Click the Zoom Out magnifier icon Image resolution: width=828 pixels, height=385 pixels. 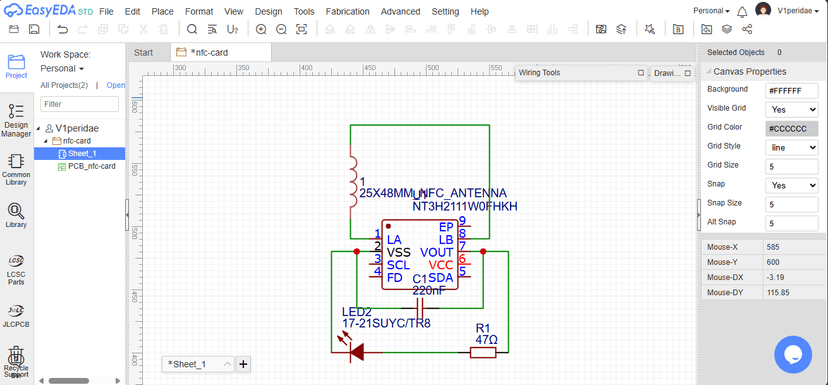pos(281,30)
